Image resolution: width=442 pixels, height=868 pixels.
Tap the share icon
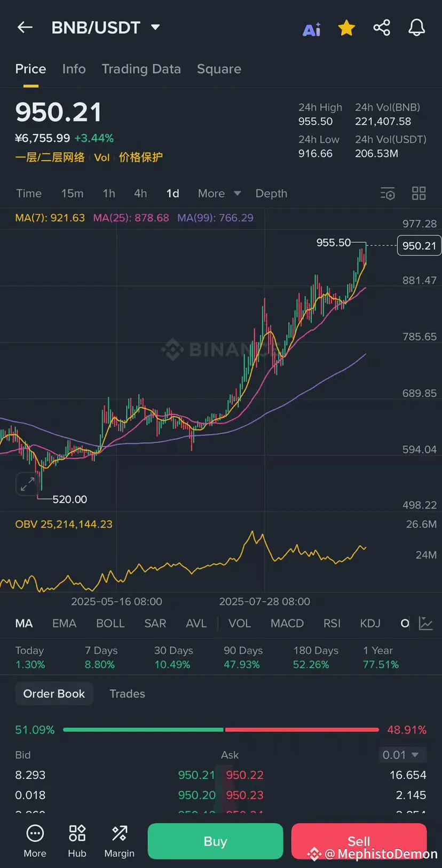coord(382,28)
